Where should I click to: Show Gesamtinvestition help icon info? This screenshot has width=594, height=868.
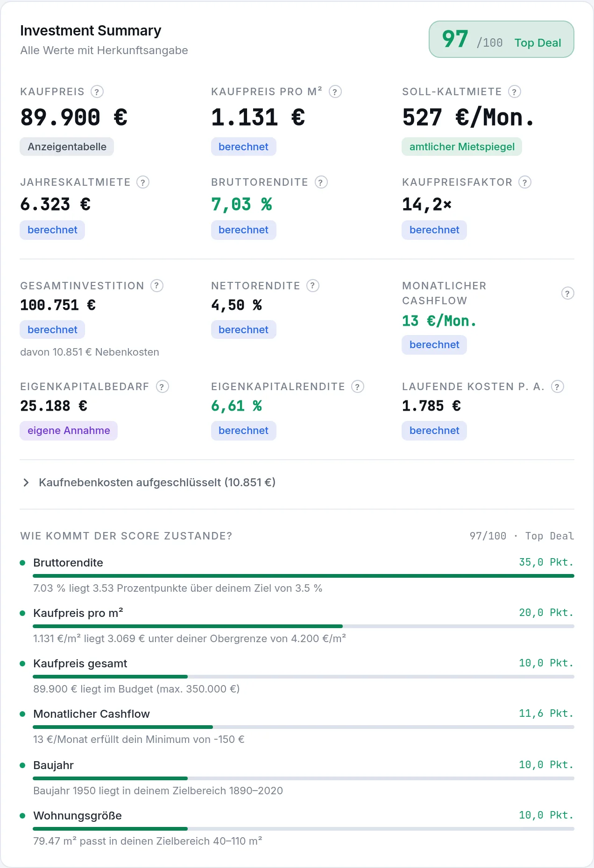(157, 286)
